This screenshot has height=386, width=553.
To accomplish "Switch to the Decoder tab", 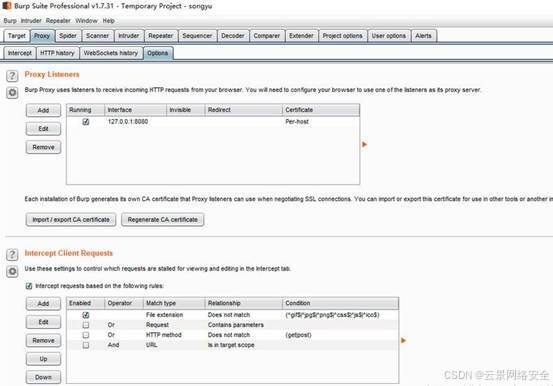I will pos(233,36).
